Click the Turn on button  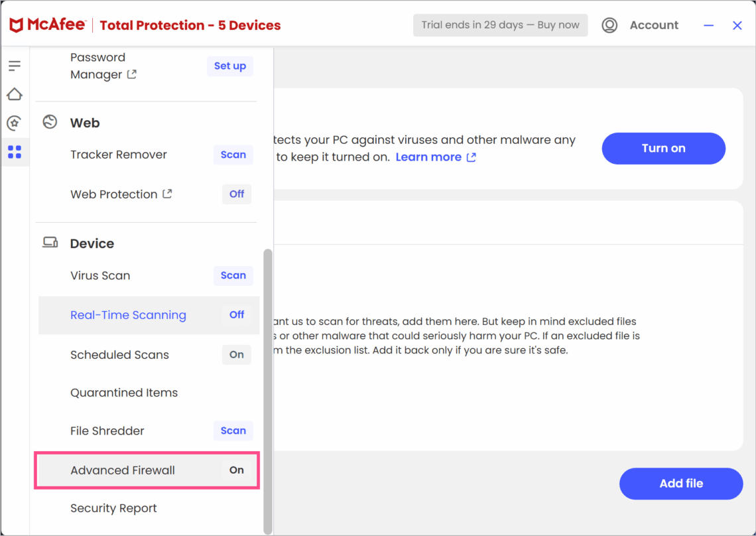[663, 148]
